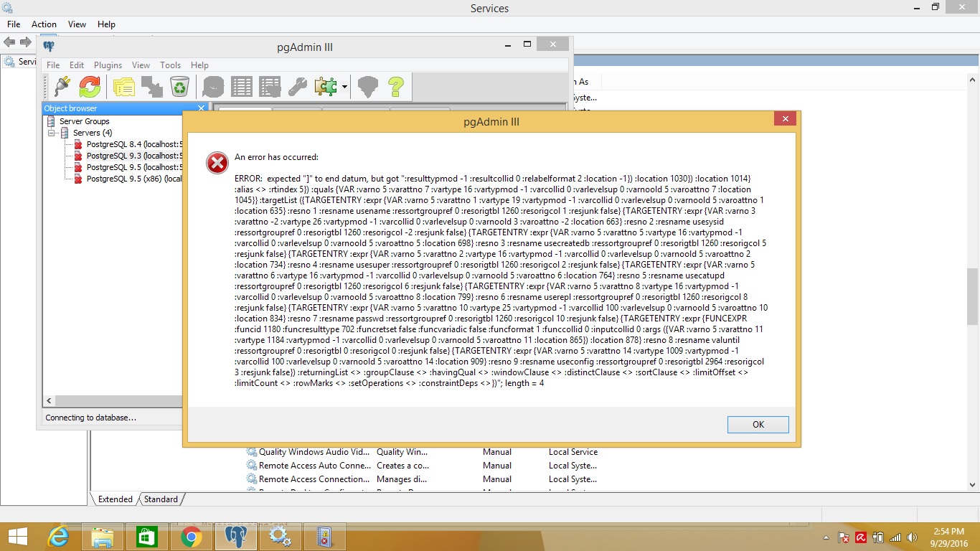This screenshot has width=980, height=551.
Task: Collapse the Servers (4) tree node
Action: point(52,133)
